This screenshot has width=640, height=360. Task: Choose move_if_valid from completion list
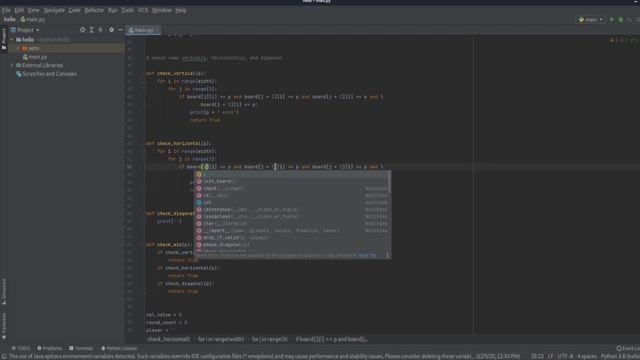pyautogui.click(x=293, y=238)
